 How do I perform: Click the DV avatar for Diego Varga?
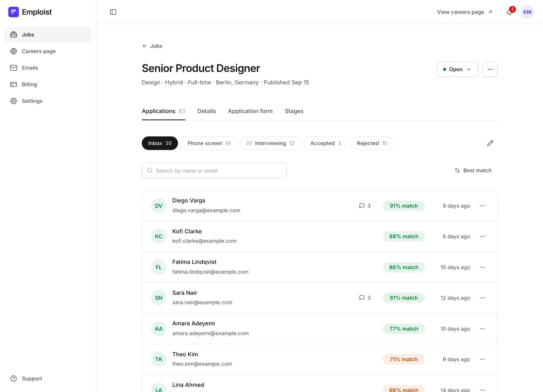click(159, 206)
